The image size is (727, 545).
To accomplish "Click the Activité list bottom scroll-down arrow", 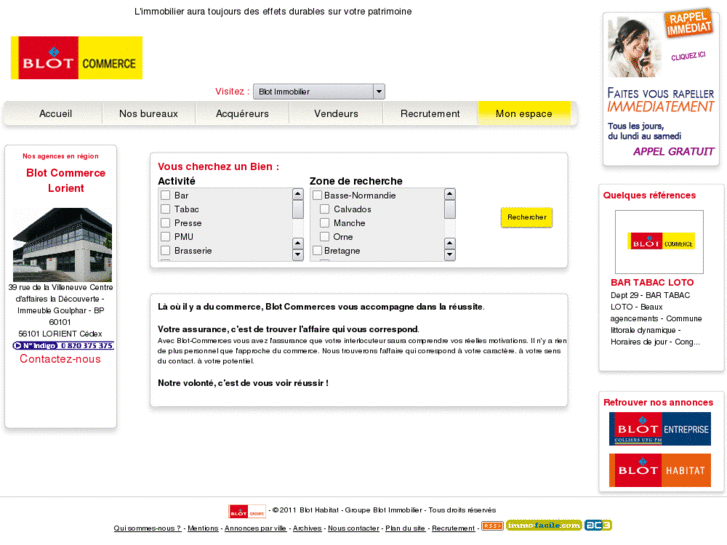I will (298, 255).
